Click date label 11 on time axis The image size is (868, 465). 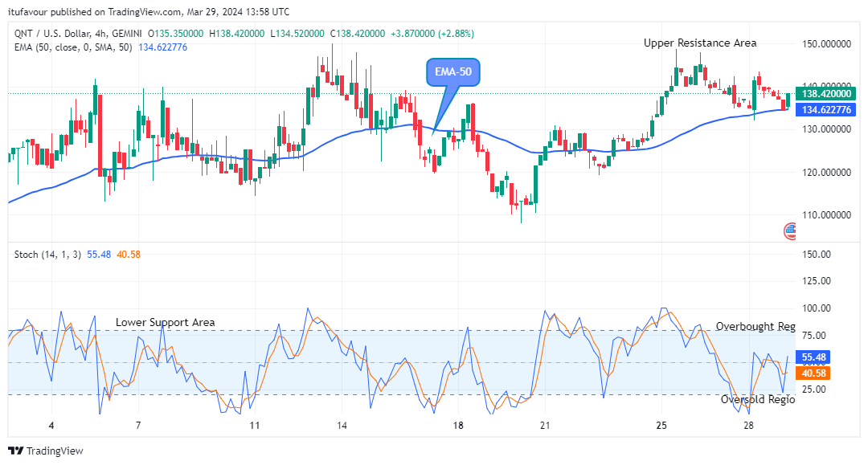pyautogui.click(x=255, y=425)
